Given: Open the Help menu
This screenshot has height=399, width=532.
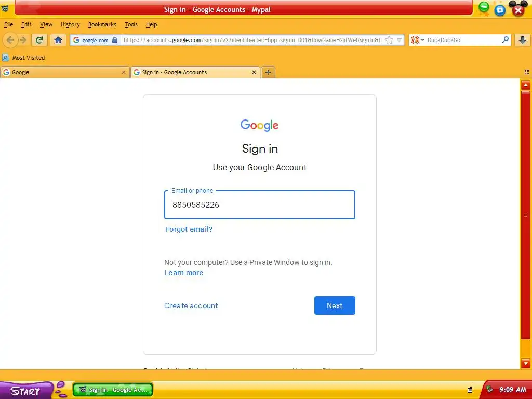Looking at the screenshot, I should [x=151, y=24].
